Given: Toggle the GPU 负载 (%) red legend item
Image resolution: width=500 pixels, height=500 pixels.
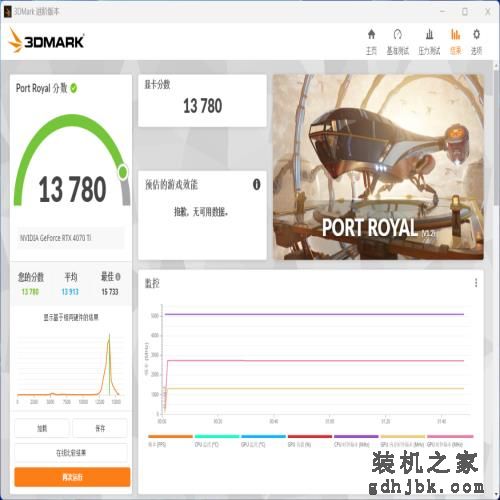Looking at the screenshot, I should (x=310, y=441).
